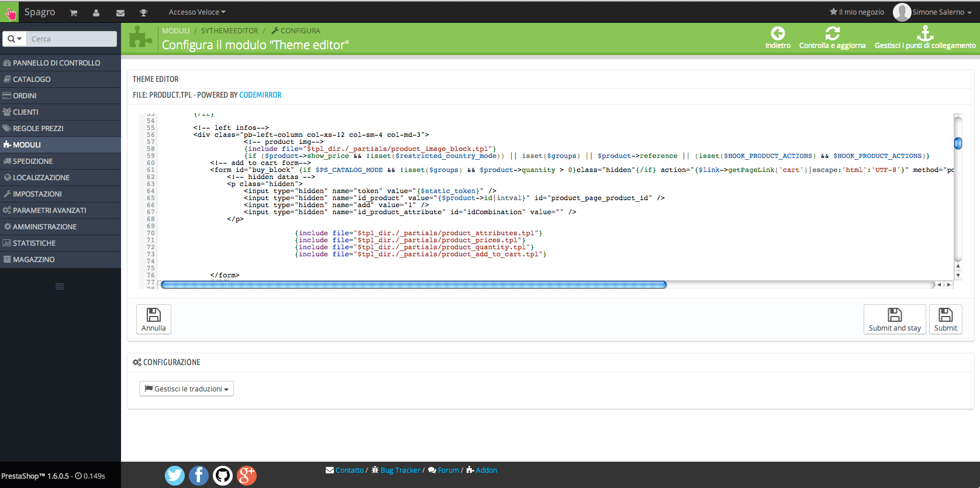Click the Spagro shop name

40,12
